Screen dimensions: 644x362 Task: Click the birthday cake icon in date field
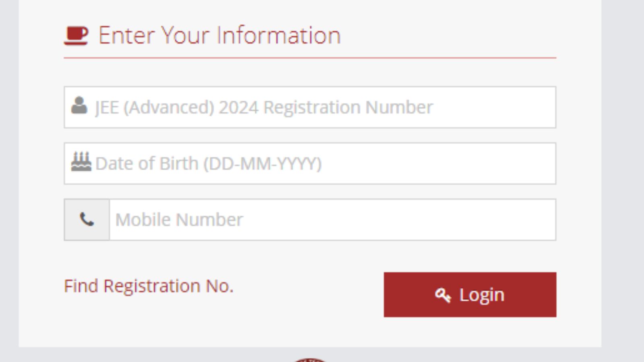coord(81,162)
